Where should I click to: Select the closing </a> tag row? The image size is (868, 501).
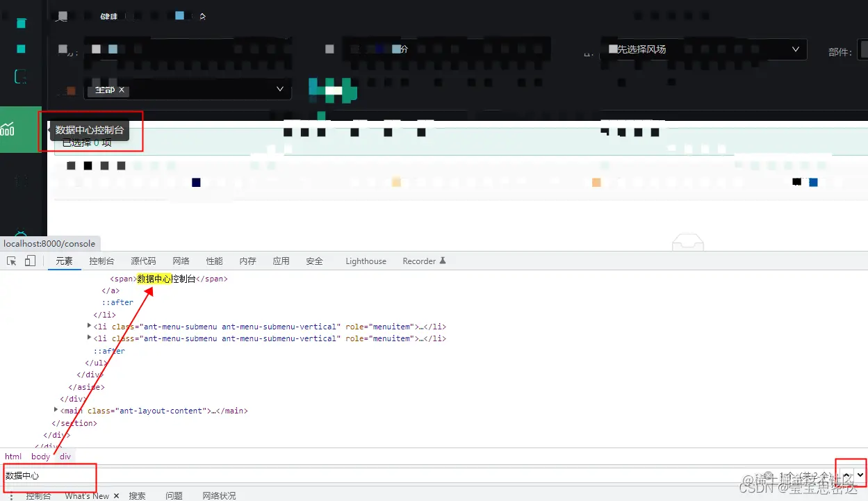(110, 290)
